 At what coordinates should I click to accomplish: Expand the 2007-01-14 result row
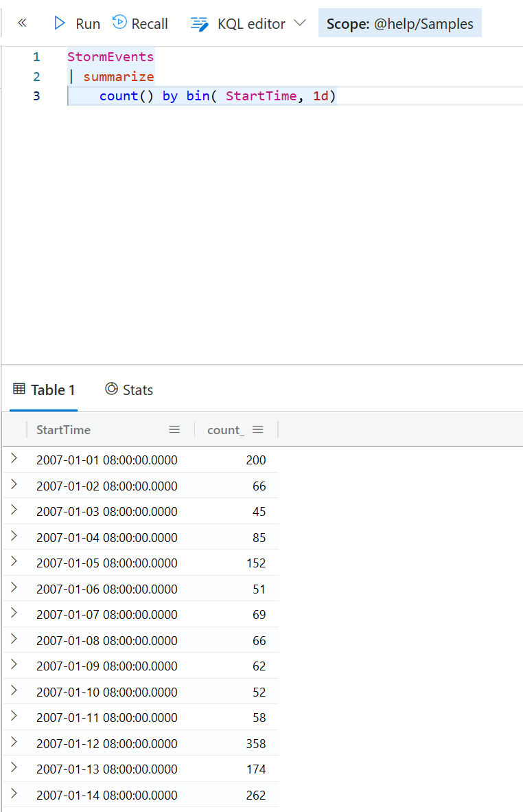tap(14, 794)
